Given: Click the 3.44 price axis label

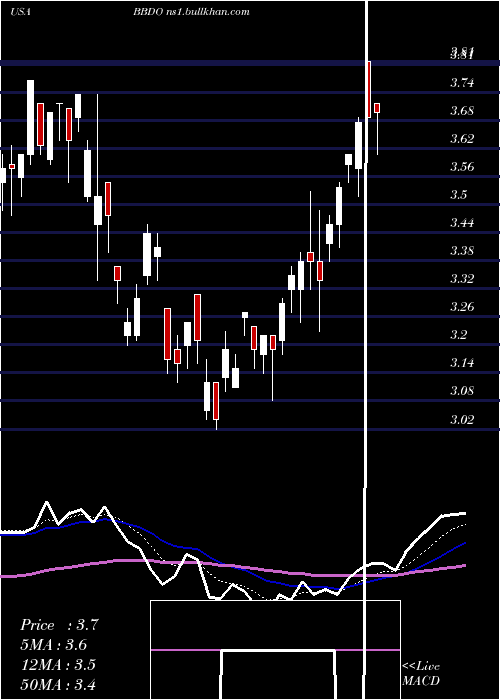Looking at the screenshot, I should [462, 223].
